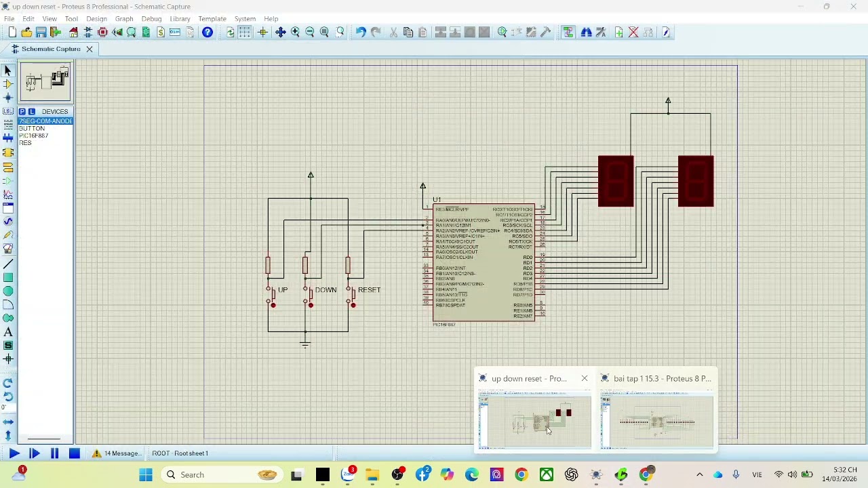
Task: Open the Library menu
Action: (x=180, y=19)
